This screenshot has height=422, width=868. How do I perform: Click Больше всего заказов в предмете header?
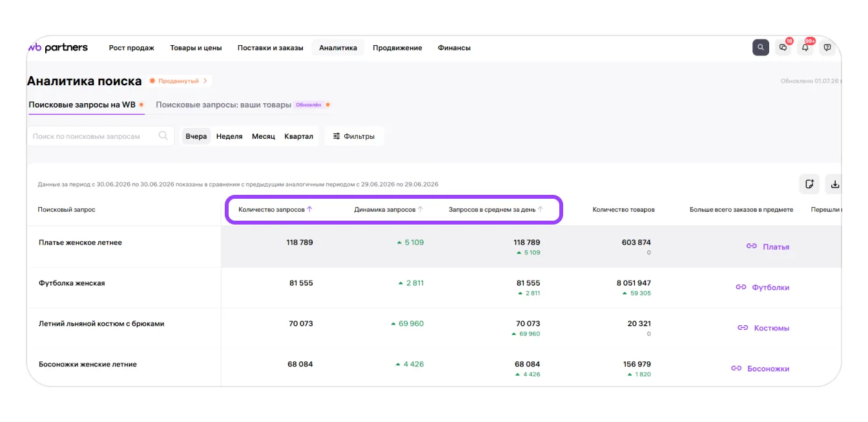click(x=741, y=210)
